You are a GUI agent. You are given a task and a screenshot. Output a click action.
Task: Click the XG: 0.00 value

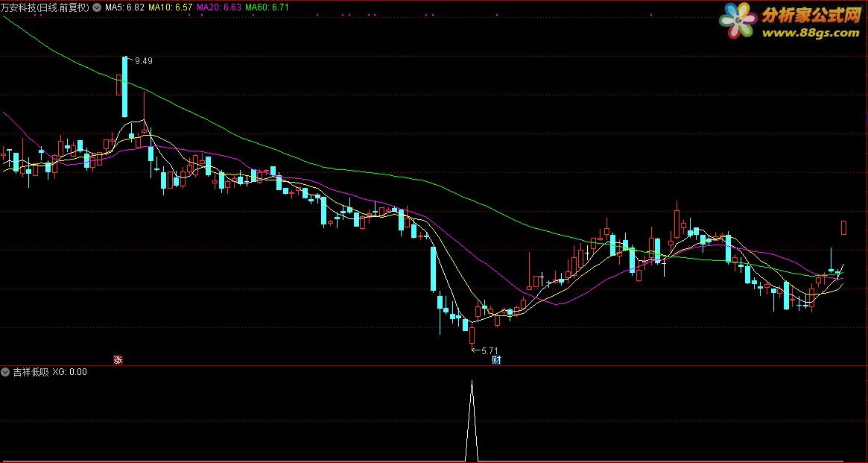[70, 372]
